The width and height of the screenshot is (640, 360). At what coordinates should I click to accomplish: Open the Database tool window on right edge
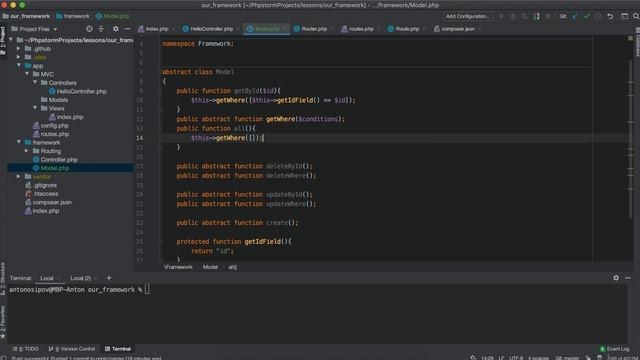[637, 43]
